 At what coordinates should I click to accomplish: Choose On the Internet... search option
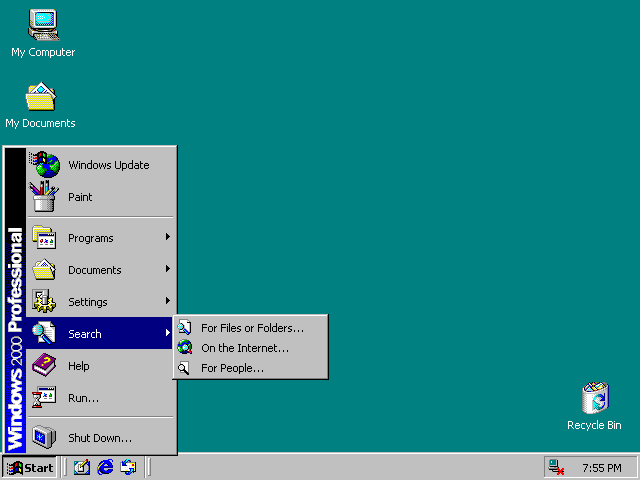point(251,348)
